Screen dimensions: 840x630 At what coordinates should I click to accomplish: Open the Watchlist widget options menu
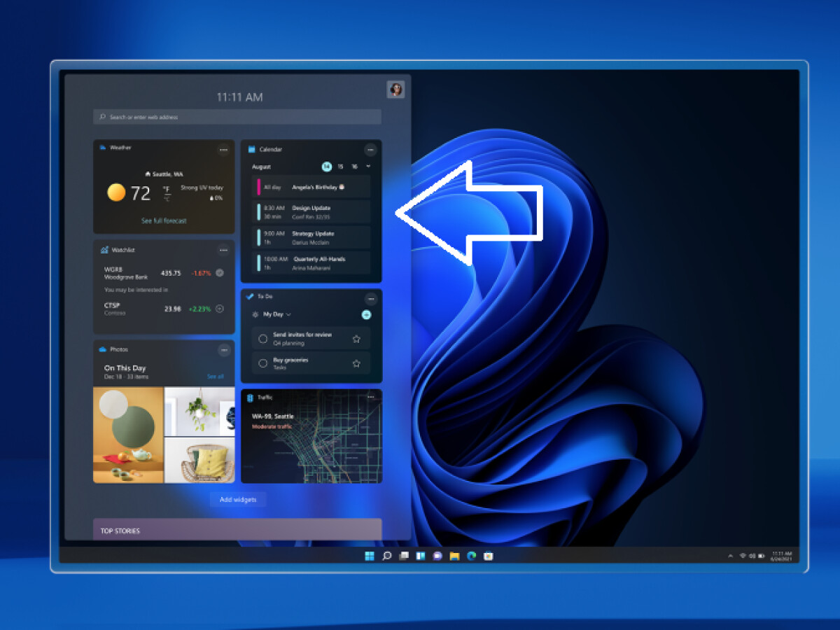(223, 250)
